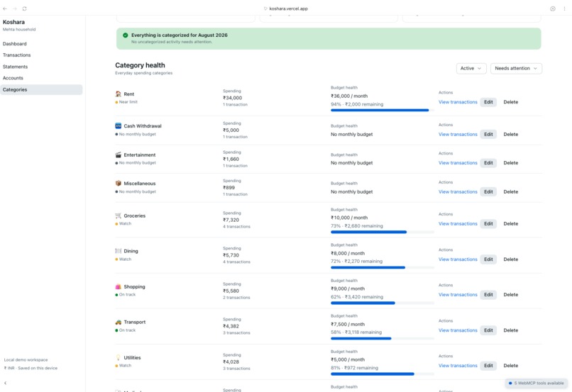
Task: Click the koshara.vercel.app address bar
Action: [x=286, y=9]
